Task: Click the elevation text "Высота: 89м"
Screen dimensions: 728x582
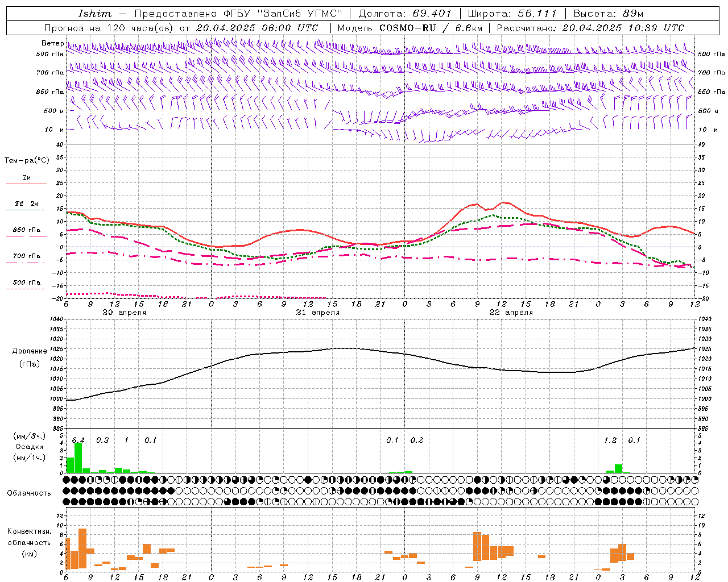Action: (x=608, y=14)
